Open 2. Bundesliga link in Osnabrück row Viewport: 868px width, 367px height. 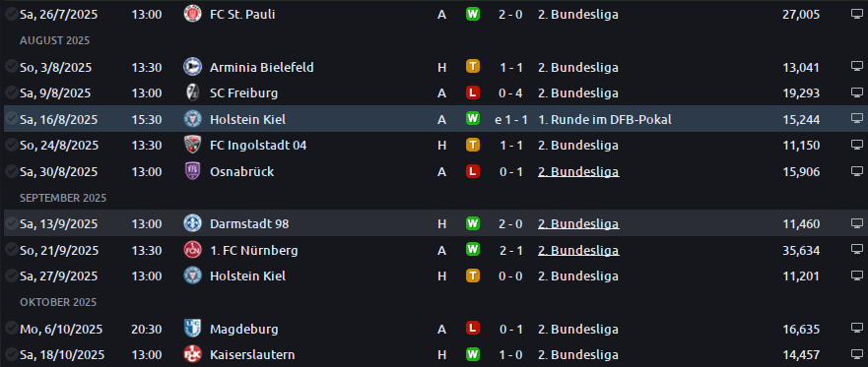pos(578,172)
